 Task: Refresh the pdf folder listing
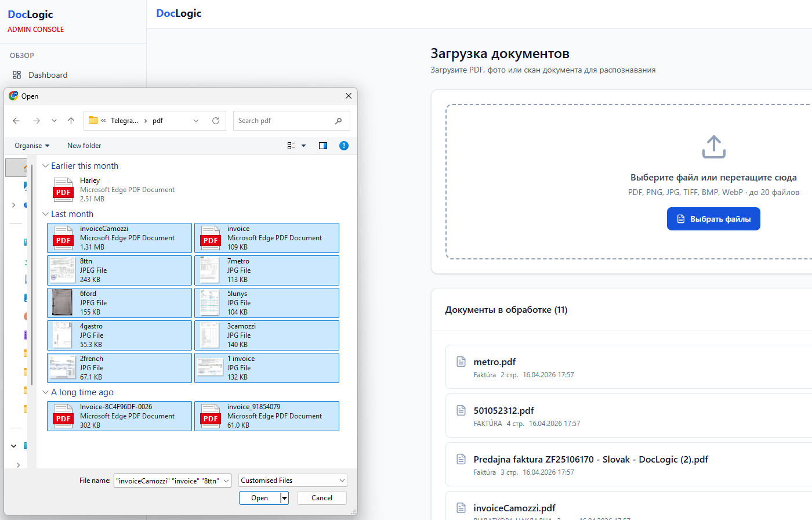[216, 121]
